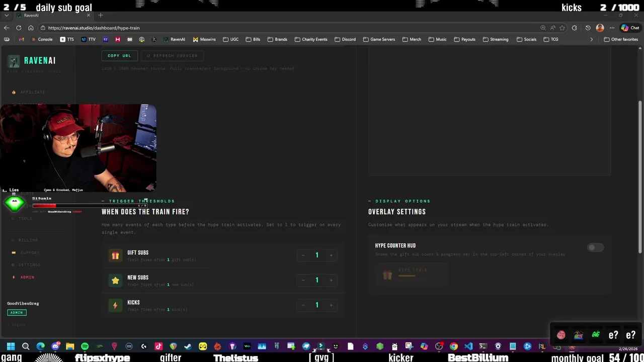Expand the UGC bookmarks folder
This screenshot has height=362, width=644.
click(230, 39)
